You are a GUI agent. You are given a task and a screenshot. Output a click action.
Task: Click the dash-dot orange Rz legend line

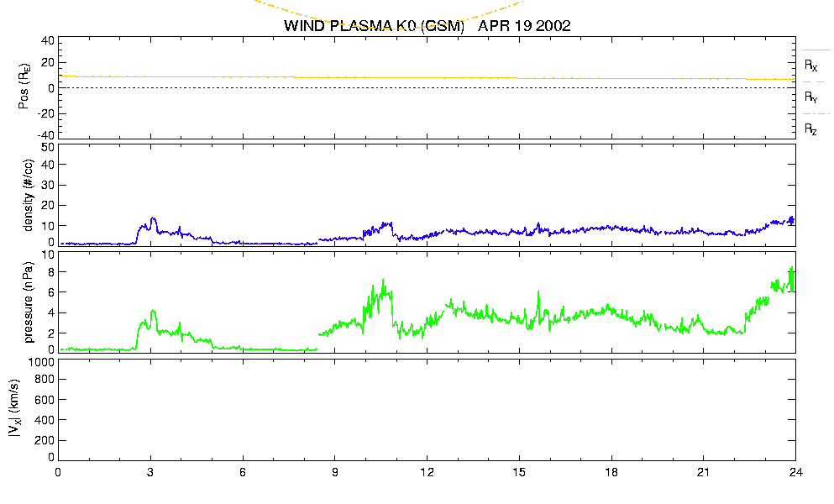[816, 114]
